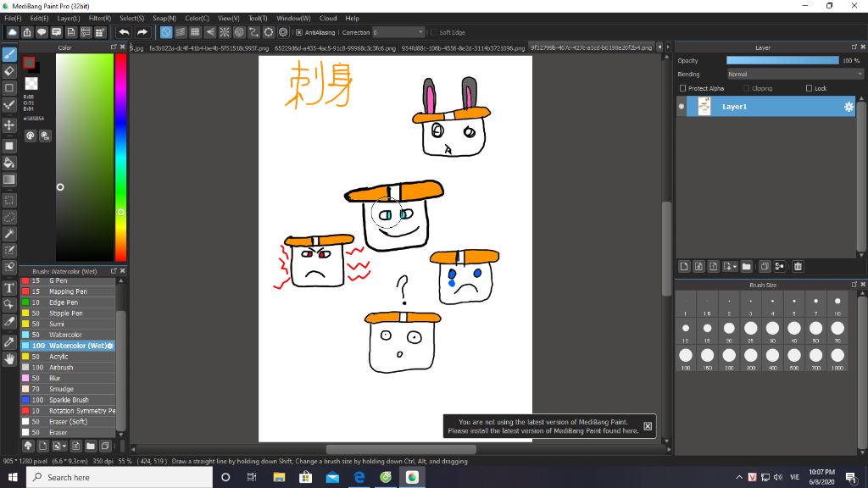Select the Sparkle Brush

pyautogui.click(x=68, y=400)
